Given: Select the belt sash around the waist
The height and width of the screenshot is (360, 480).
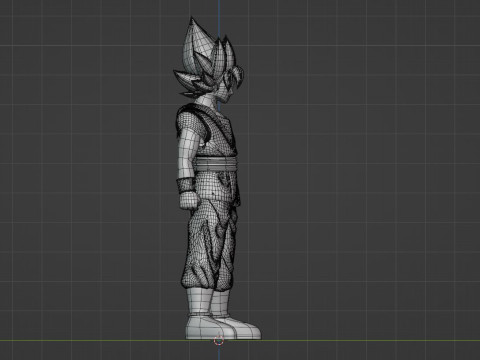Looking at the screenshot, I should coord(216,164).
